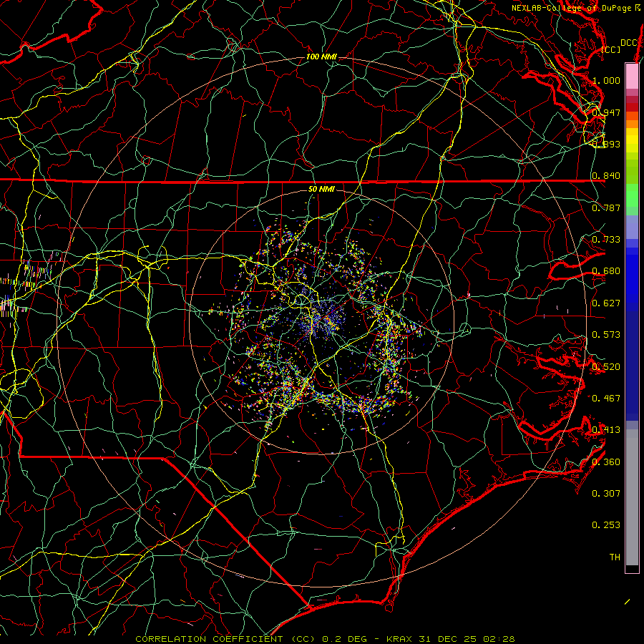Click the 1.000 value on the scale
644x644 pixels.
pyautogui.click(x=606, y=80)
